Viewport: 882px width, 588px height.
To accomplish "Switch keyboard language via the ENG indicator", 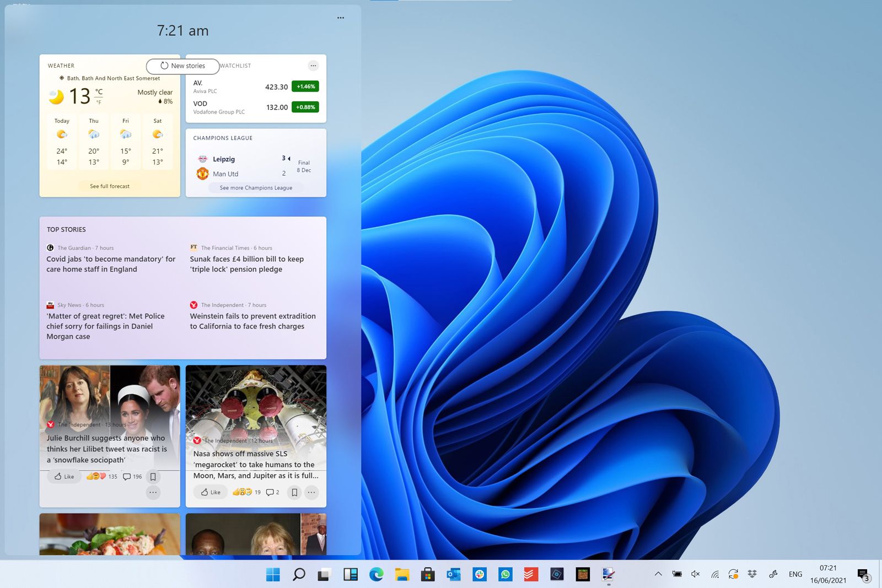I will coord(795,574).
